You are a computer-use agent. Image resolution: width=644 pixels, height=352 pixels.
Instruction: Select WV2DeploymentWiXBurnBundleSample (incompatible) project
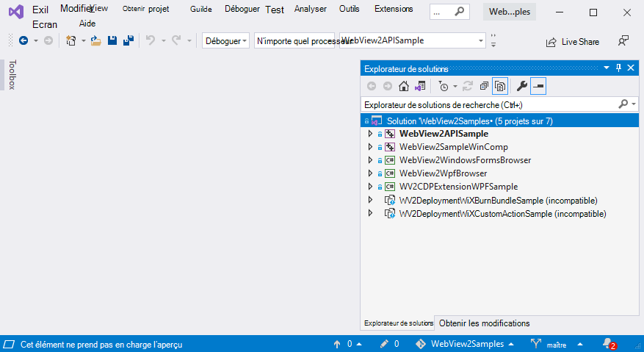pyautogui.click(x=498, y=201)
